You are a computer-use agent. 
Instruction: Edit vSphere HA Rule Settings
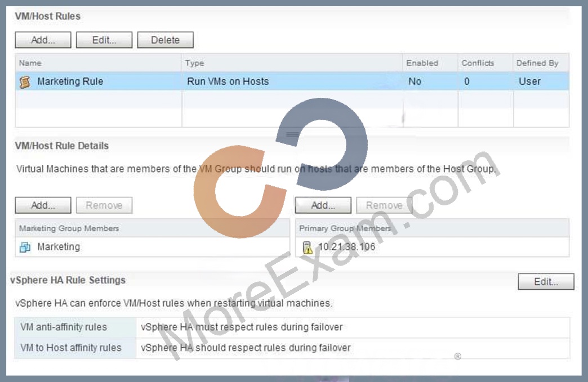pyautogui.click(x=546, y=282)
